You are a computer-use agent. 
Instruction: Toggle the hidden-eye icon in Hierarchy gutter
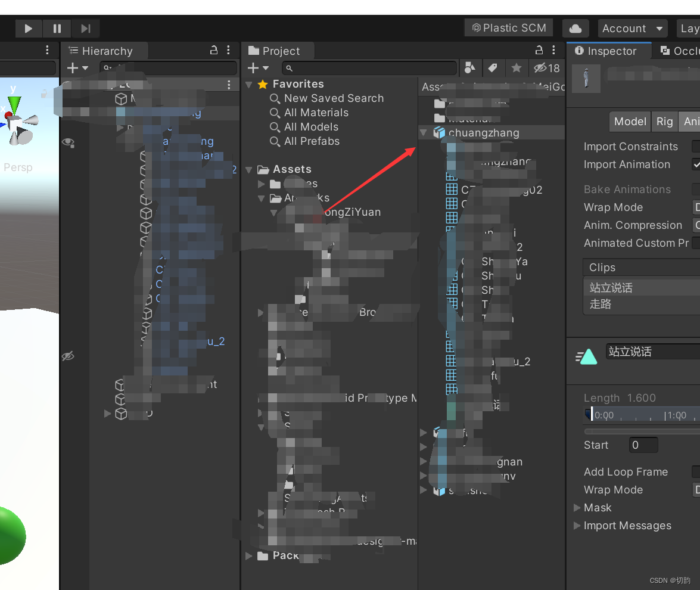(68, 356)
